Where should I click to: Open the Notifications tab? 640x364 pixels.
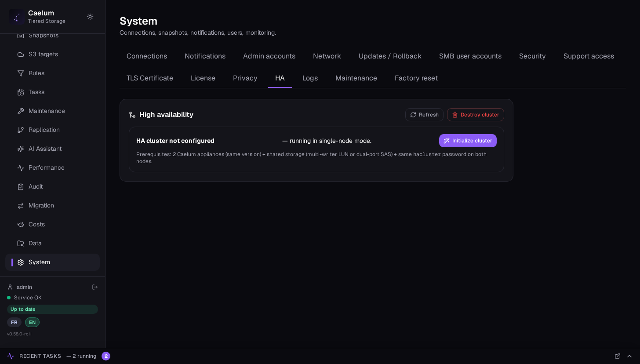[x=205, y=56]
